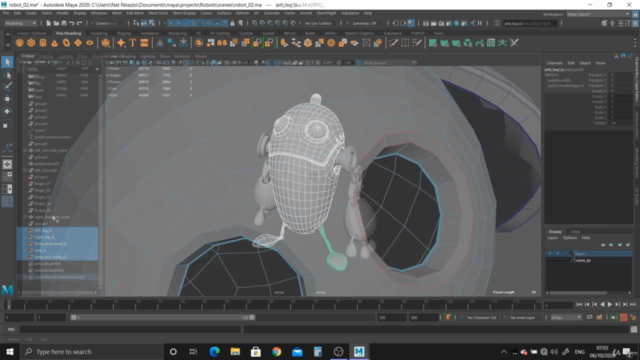Image resolution: width=640 pixels, height=360 pixels.
Task: Click the Bridge shelf icon
Action: [x=296, y=43]
